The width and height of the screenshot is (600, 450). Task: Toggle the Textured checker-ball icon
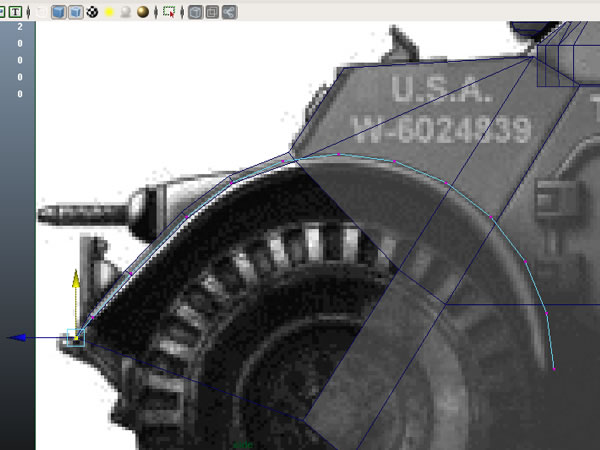92,12
